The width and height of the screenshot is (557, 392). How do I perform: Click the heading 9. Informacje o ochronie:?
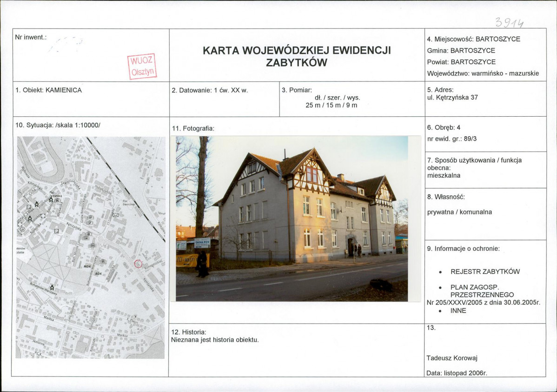click(x=463, y=249)
